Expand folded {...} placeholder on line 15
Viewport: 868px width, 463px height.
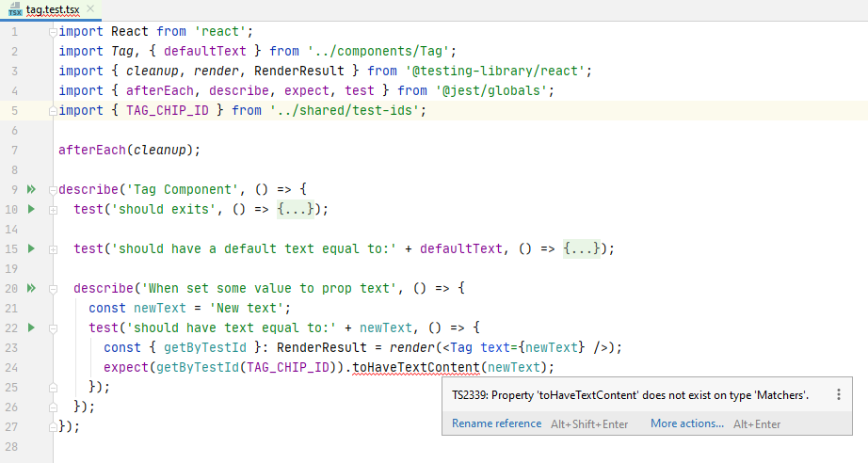click(x=582, y=249)
